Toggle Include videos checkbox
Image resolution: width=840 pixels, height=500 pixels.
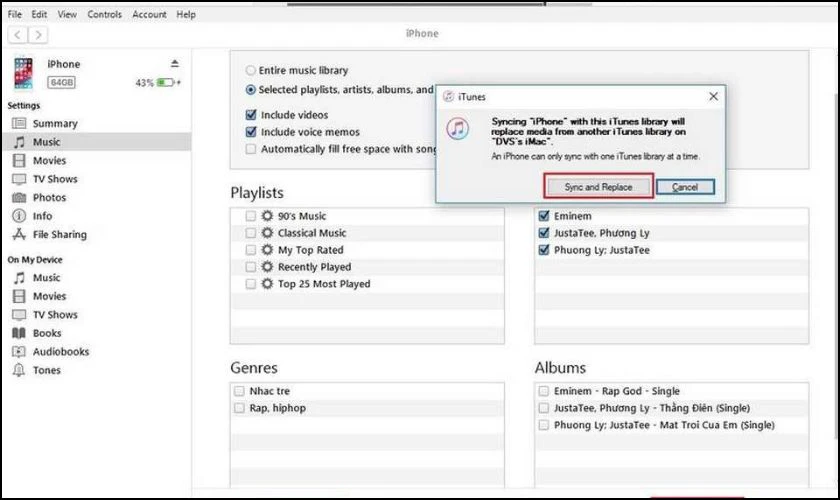(251, 115)
